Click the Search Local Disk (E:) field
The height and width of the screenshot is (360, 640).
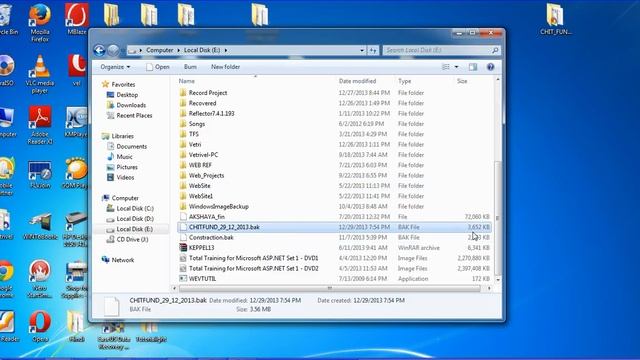coord(437,50)
